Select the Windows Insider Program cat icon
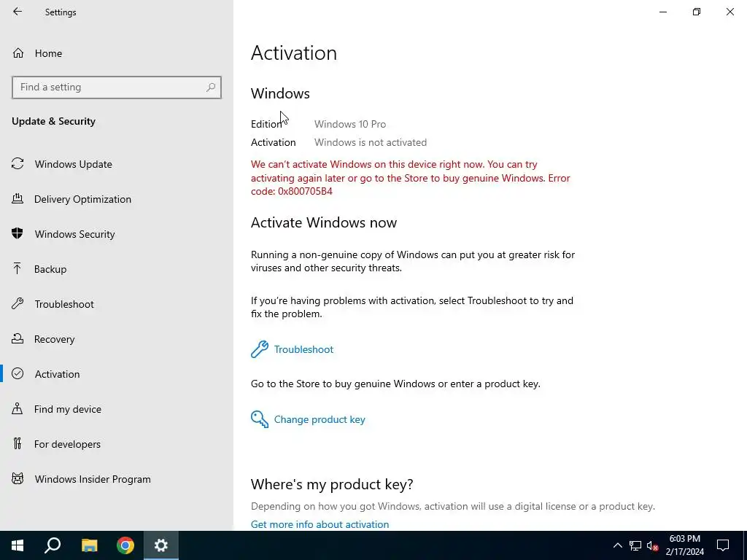 point(18,478)
